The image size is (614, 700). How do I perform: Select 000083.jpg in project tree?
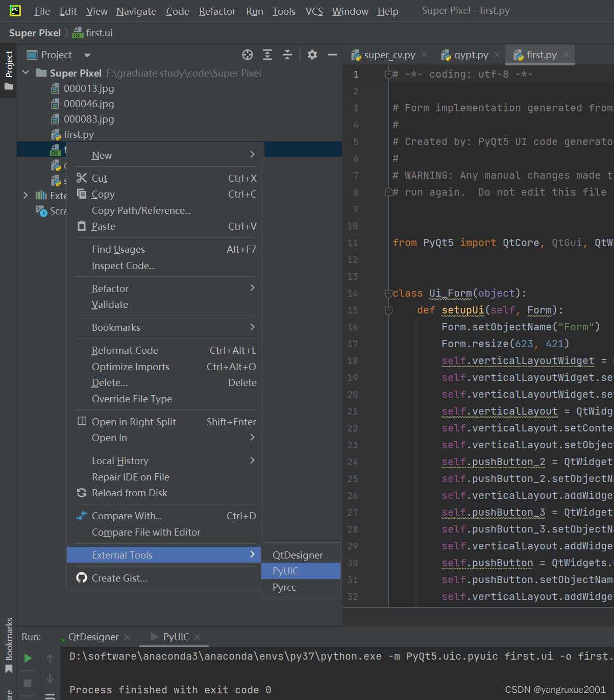89,119
